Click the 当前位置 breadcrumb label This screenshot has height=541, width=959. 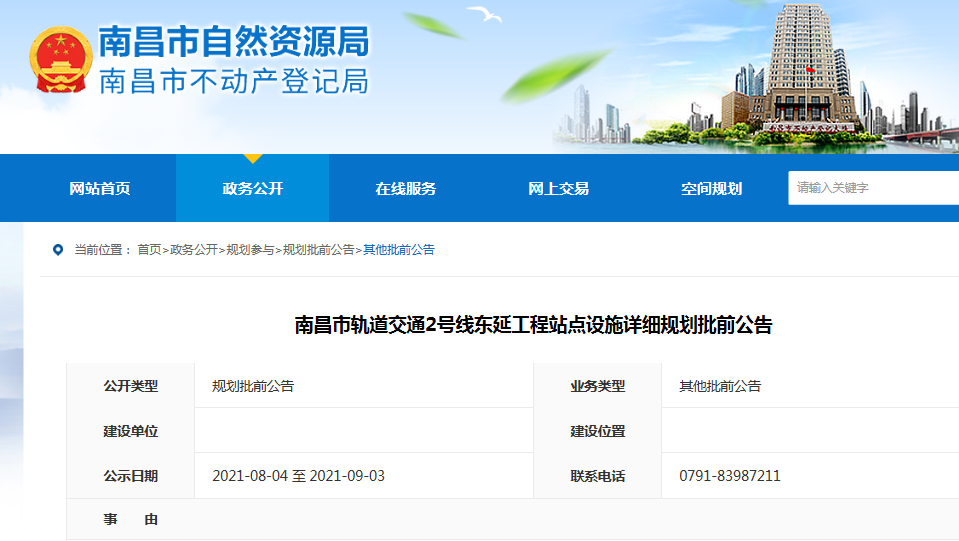tap(102, 250)
